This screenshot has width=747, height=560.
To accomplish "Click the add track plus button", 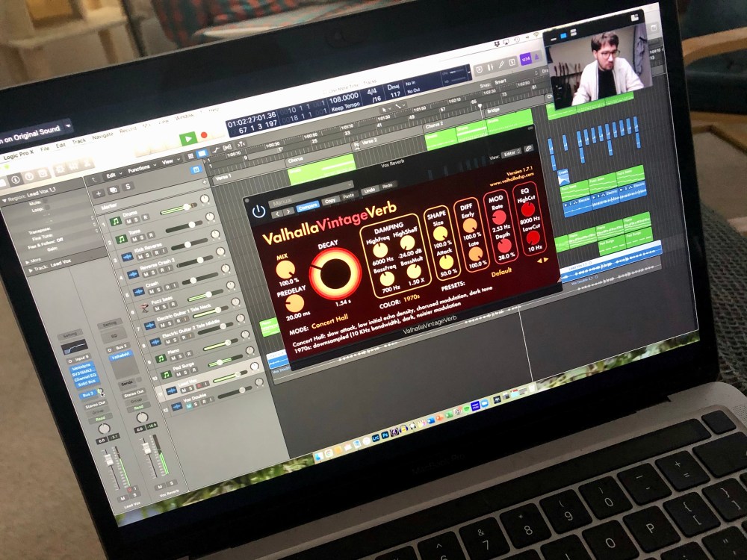I will 99,193.
